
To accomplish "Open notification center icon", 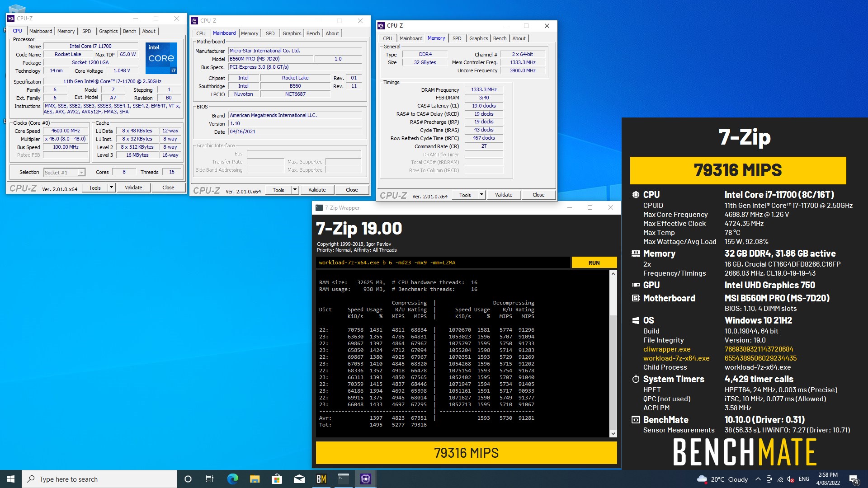I will coord(854,479).
